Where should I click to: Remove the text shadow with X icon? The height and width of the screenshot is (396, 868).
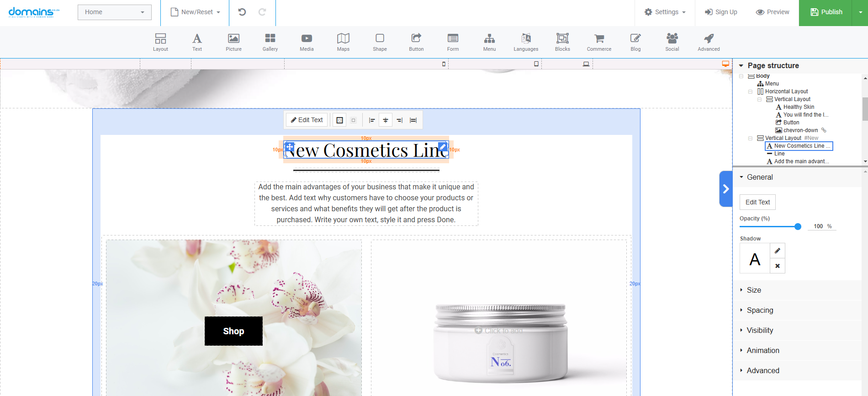[778, 266]
